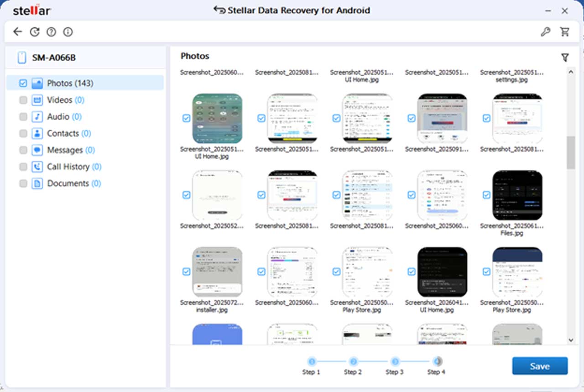Open the help question mark icon
Viewport: 584px width, 392px height.
[x=51, y=31]
